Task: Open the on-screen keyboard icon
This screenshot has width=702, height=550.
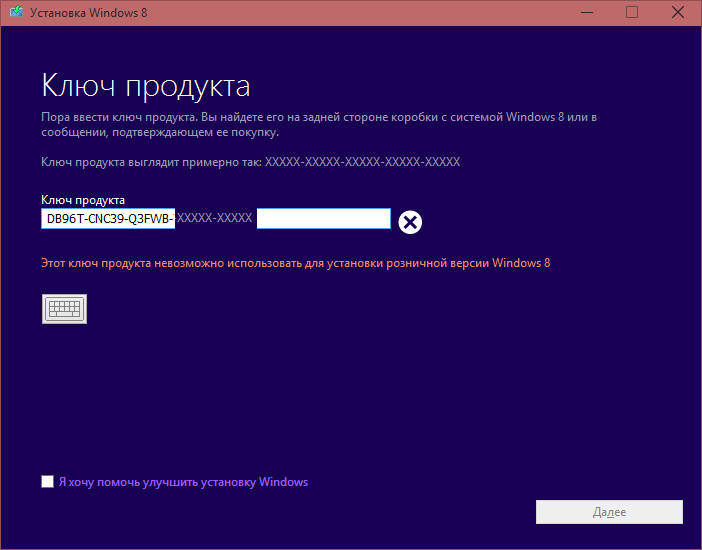Action: pos(64,309)
